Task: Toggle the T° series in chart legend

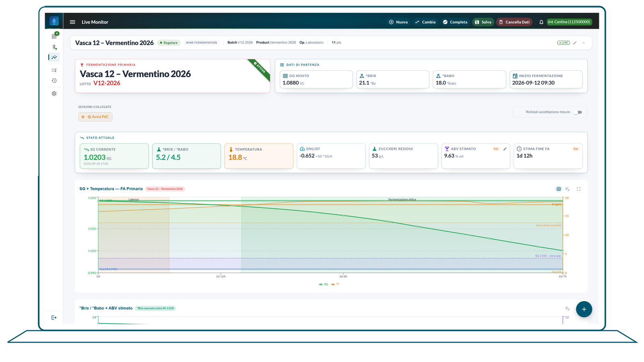Action: 335,284
